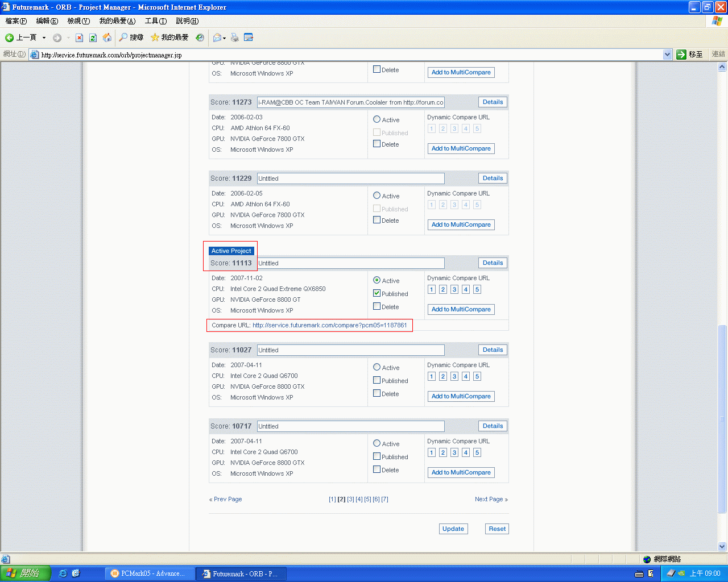The height and width of the screenshot is (582, 728).
Task: Click the system tray clock
Action: [705, 573]
